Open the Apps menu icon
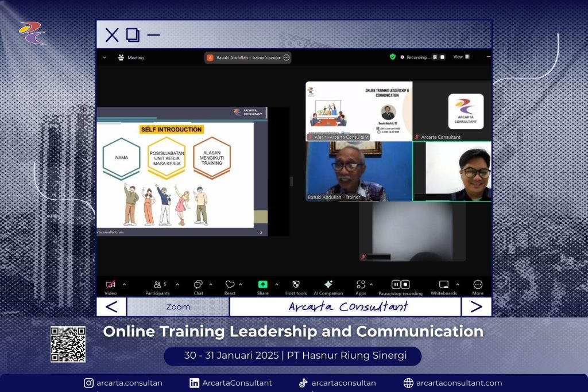The image size is (588, 392). pyautogui.click(x=361, y=285)
